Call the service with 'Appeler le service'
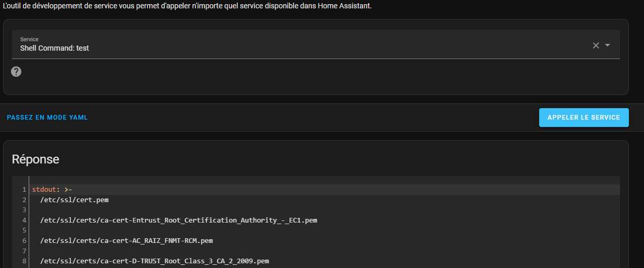 (584, 118)
